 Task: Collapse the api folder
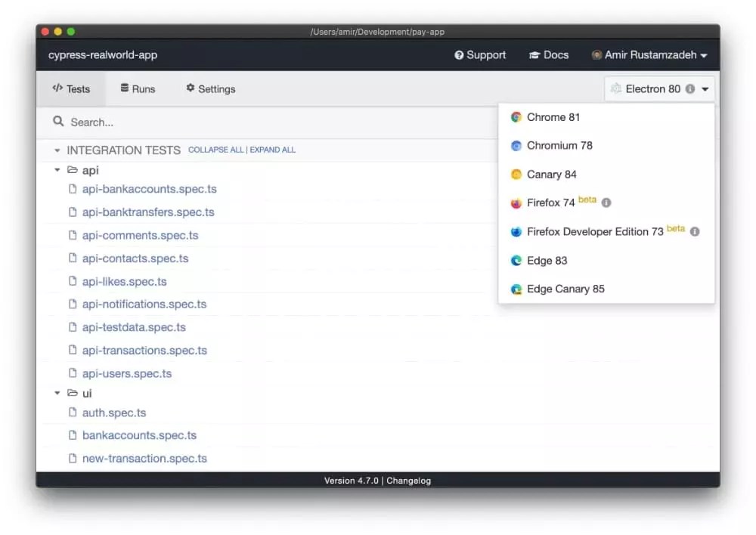pos(57,170)
